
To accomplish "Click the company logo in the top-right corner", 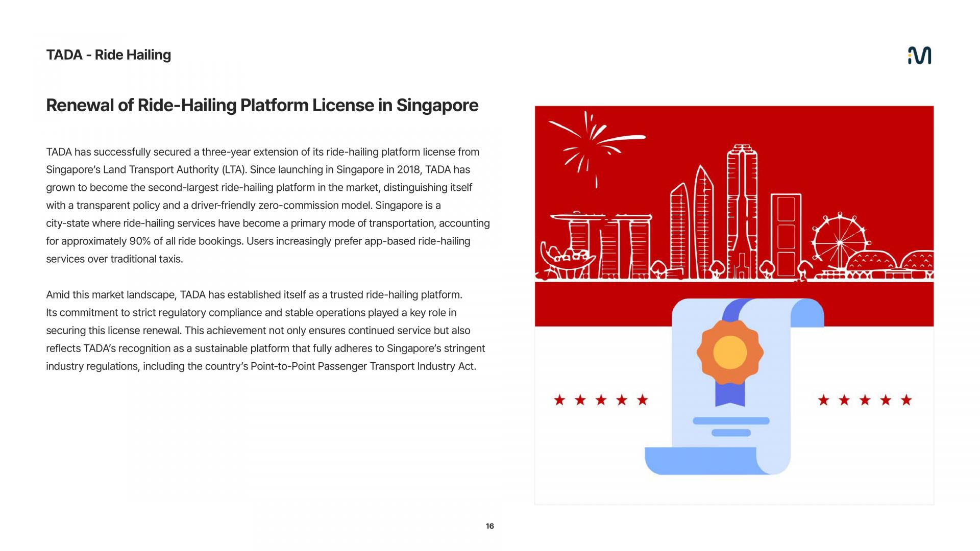I will coord(919,55).
